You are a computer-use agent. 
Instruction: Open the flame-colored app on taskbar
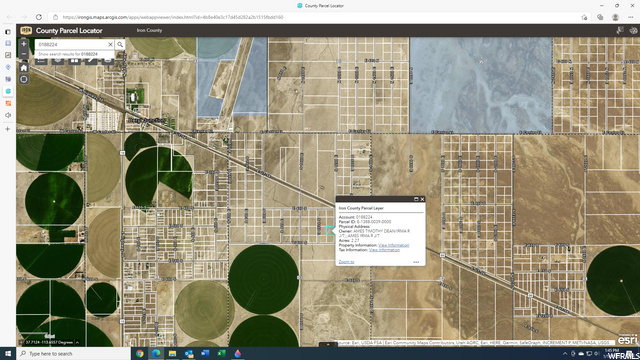(x=238, y=353)
